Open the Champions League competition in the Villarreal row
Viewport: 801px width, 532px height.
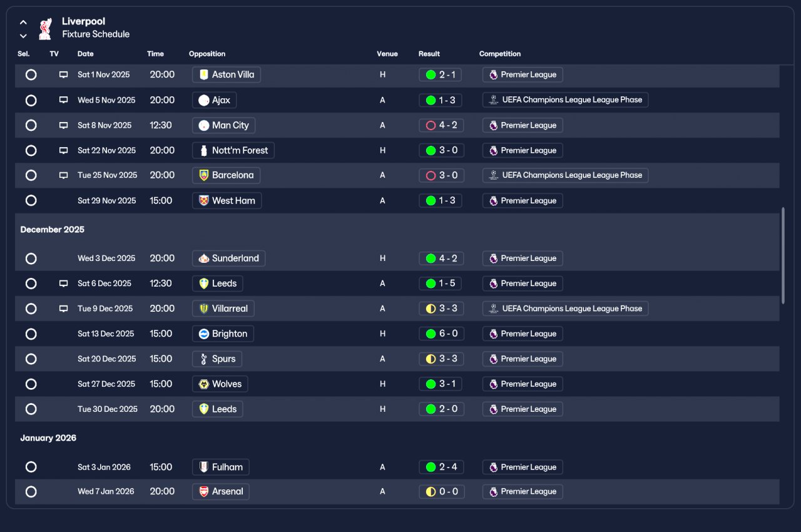point(565,309)
